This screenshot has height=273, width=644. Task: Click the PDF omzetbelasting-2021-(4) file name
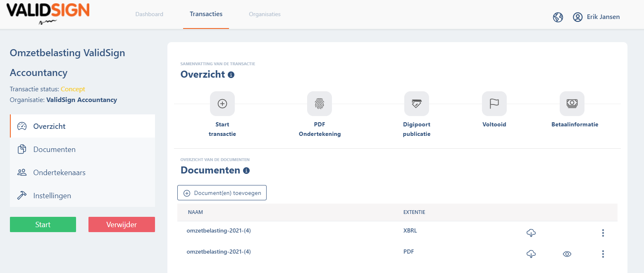point(219,251)
